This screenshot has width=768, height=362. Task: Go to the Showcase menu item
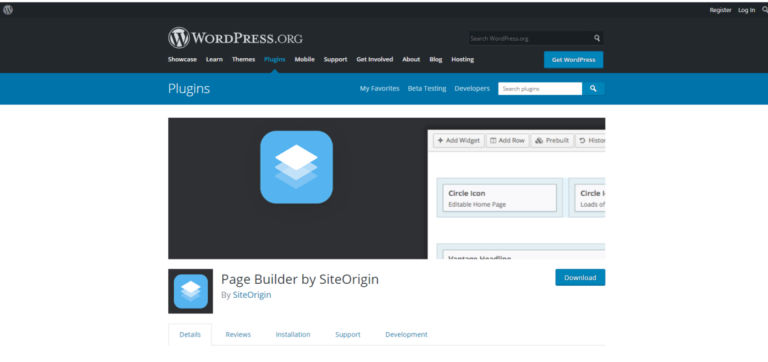click(182, 59)
